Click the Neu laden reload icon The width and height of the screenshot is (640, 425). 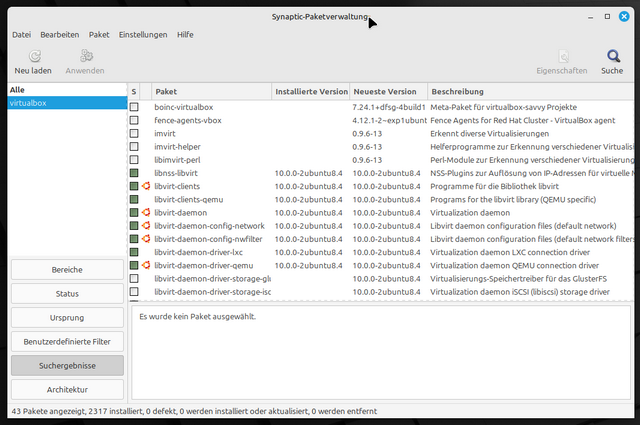point(35,56)
